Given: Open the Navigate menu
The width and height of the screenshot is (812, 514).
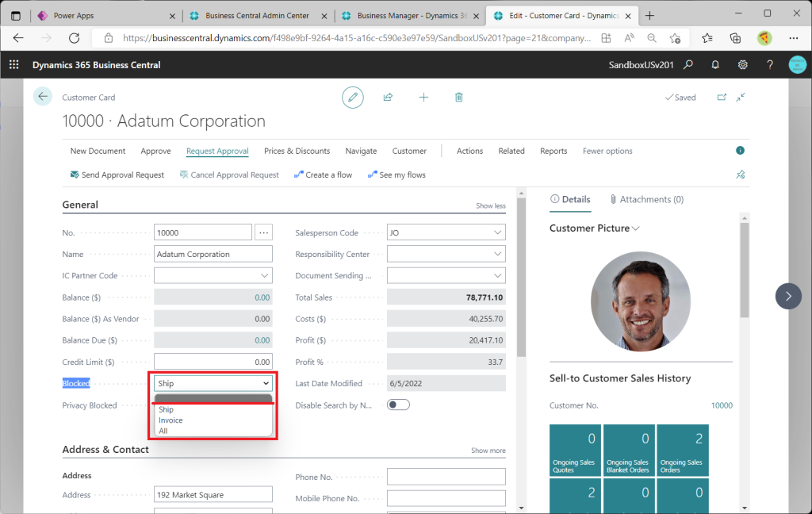Looking at the screenshot, I should (361, 151).
